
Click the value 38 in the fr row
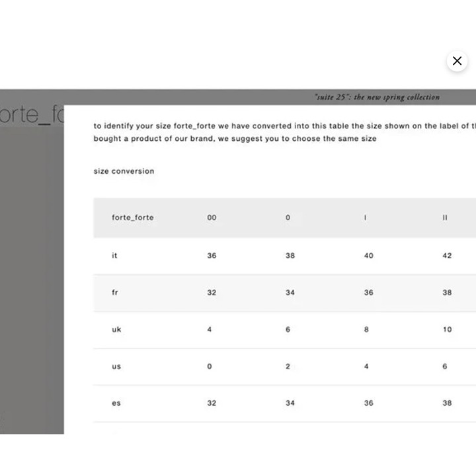447,293
